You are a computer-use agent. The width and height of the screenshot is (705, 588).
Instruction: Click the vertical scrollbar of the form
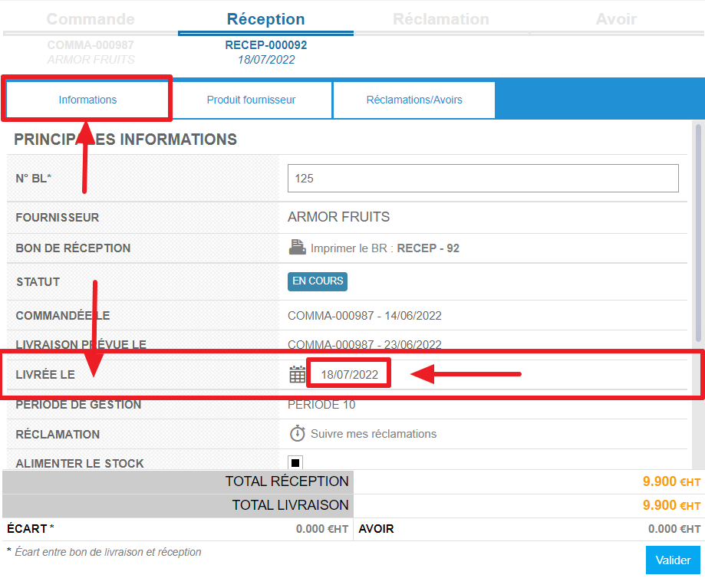pyautogui.click(x=698, y=234)
